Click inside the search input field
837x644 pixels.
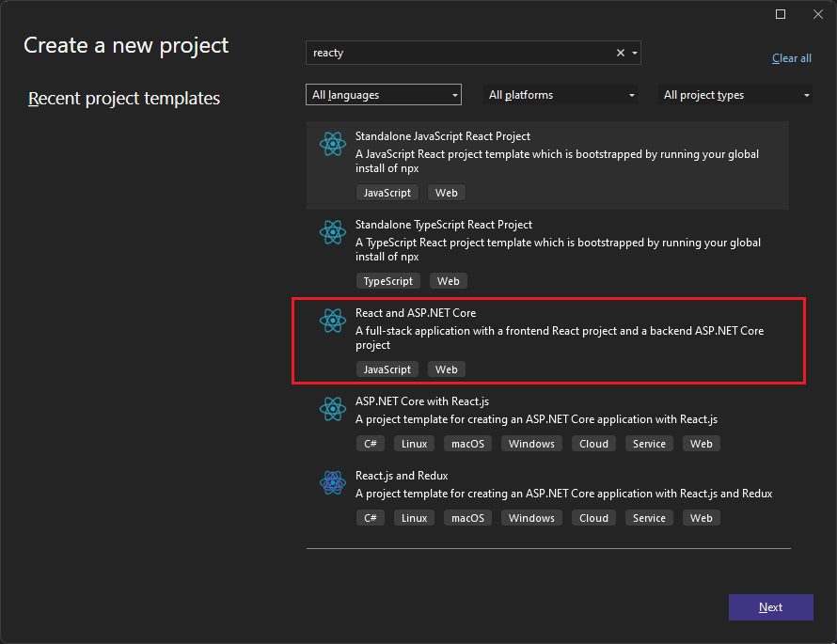tap(461, 53)
